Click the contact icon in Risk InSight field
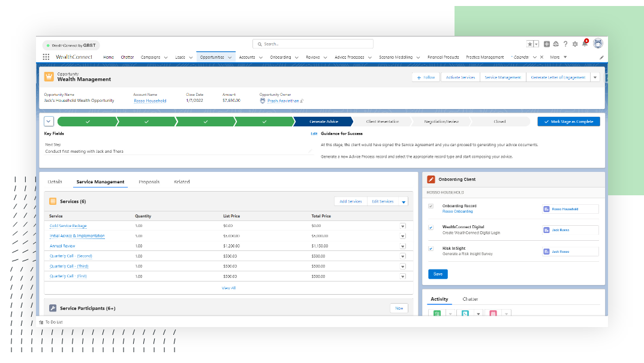The height and width of the screenshot is (363, 644). pyautogui.click(x=546, y=252)
